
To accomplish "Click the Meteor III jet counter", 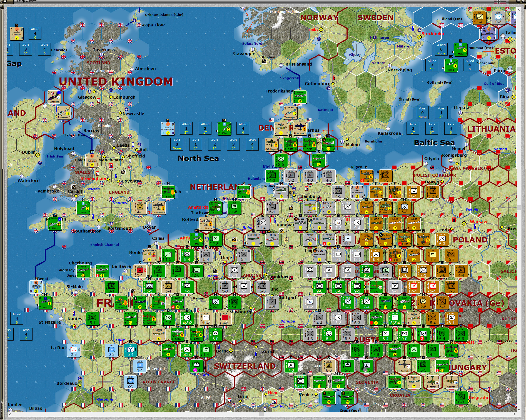I will pos(414,382).
